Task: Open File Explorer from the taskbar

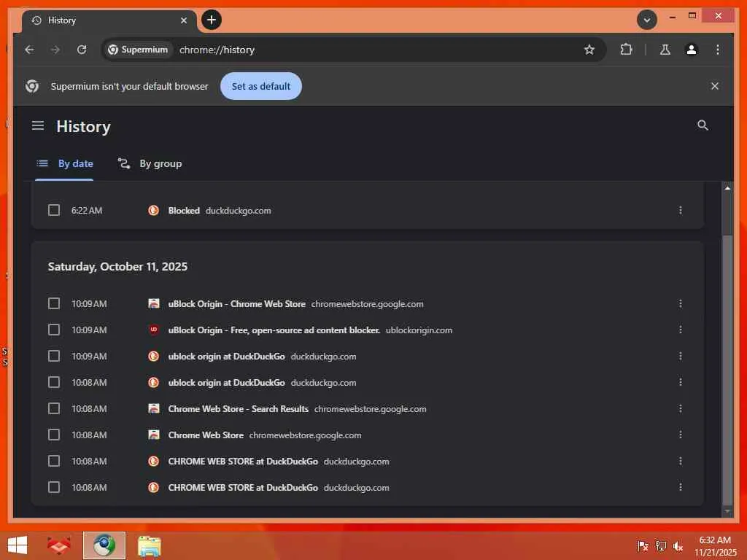Action: click(x=149, y=545)
